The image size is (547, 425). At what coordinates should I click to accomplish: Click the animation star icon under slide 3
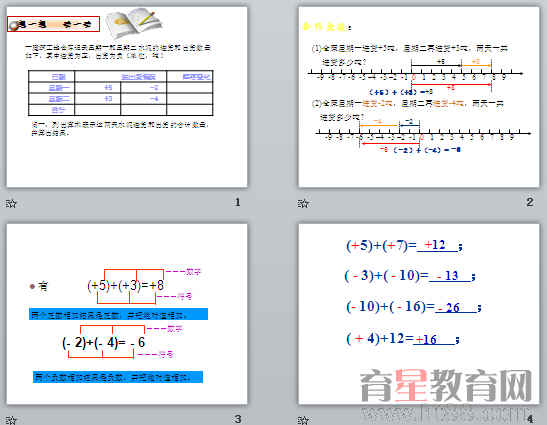click(x=11, y=420)
